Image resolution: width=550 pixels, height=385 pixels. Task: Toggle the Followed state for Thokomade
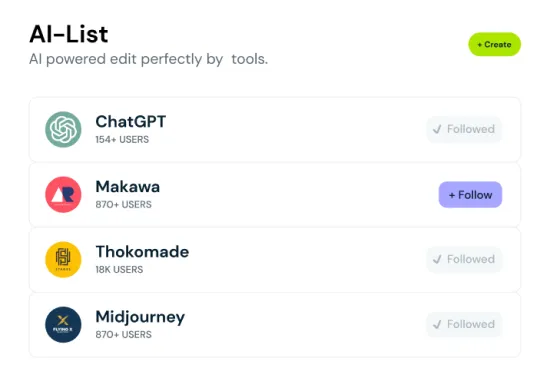(464, 259)
